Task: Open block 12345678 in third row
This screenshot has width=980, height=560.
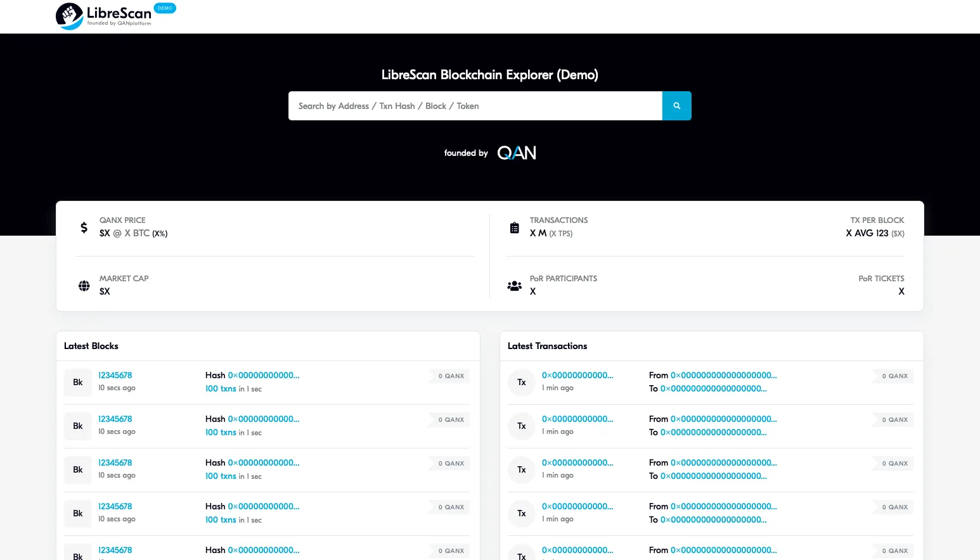Action: point(115,462)
